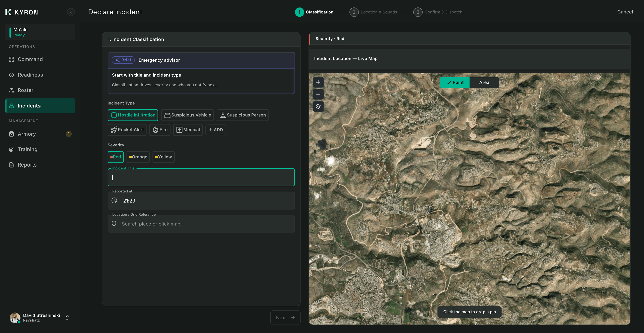Viewport: 644px width, 333px height.
Task: Select Suspicious Vehicle incident type
Action: [x=187, y=115]
